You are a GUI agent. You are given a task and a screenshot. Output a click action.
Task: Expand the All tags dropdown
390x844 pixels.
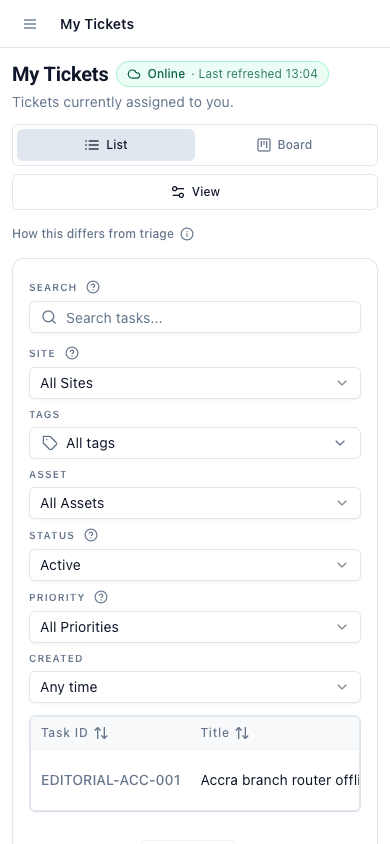[x=195, y=443]
